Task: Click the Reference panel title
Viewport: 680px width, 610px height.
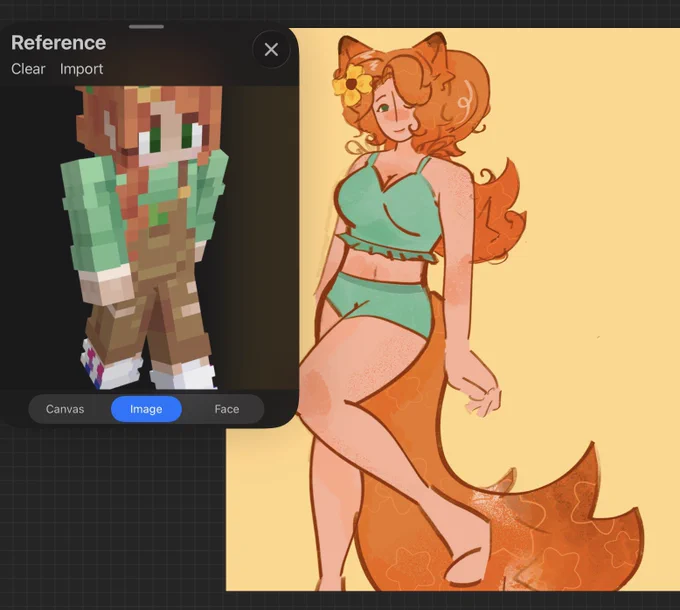Action: pos(59,42)
